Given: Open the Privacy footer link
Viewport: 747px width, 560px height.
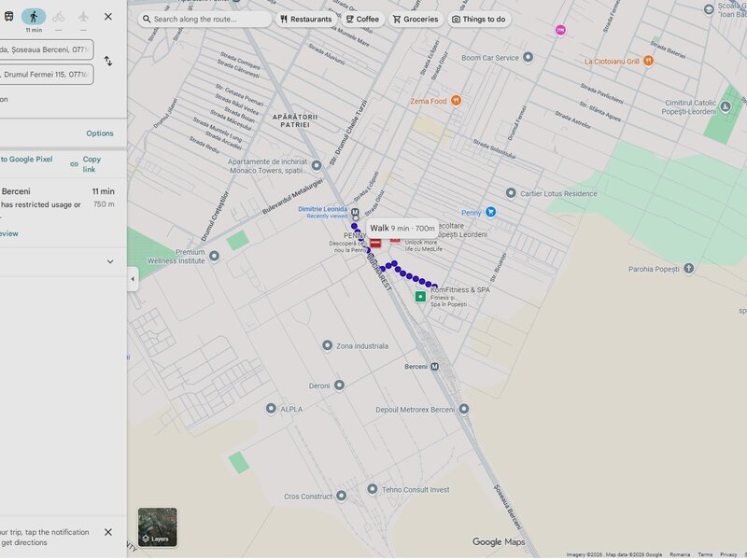Looking at the screenshot, I should 728,554.
